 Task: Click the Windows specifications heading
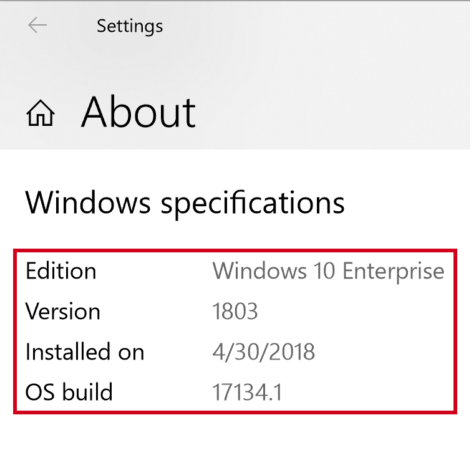tap(185, 203)
